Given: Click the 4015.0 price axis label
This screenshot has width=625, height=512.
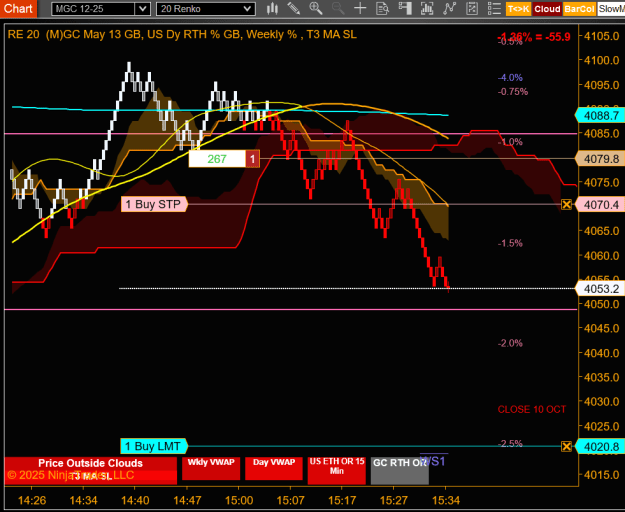Looking at the screenshot, I should point(601,475).
